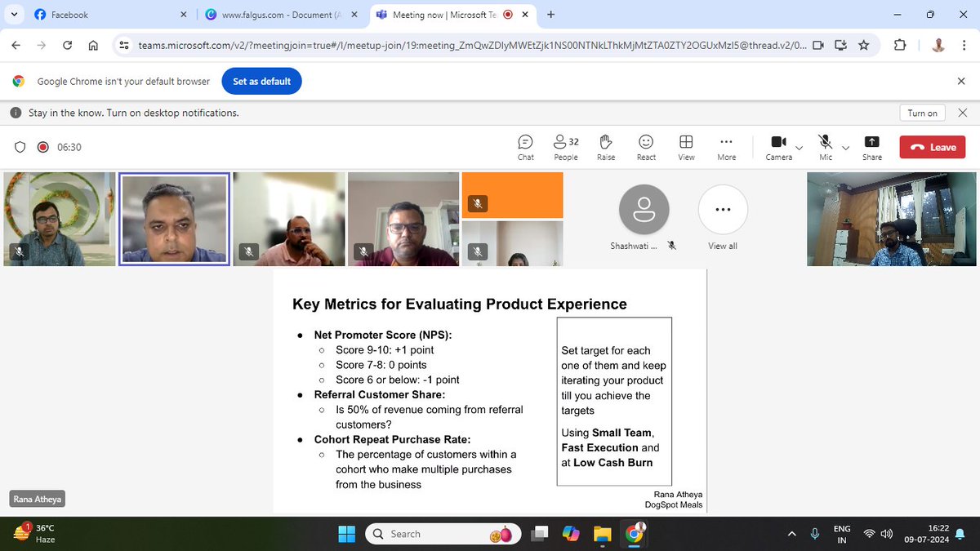Show hidden system tray icons
Image resolution: width=980 pixels, height=551 pixels.
click(791, 534)
